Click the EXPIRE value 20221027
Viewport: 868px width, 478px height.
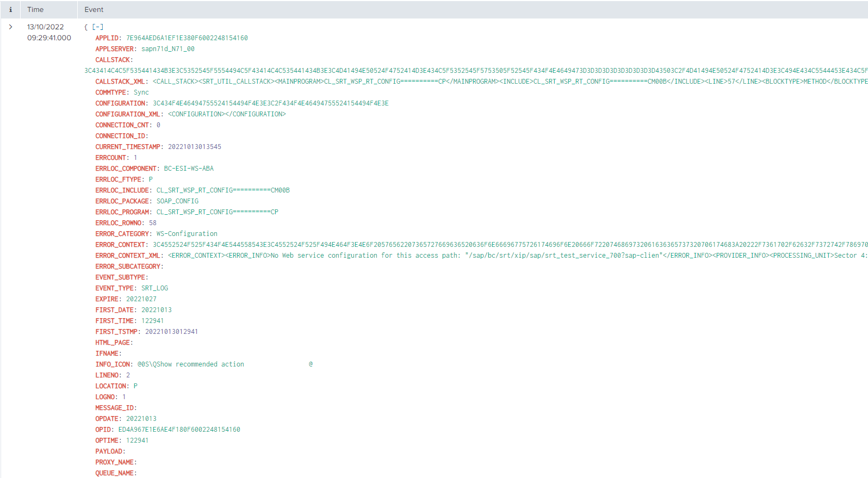[141, 299]
